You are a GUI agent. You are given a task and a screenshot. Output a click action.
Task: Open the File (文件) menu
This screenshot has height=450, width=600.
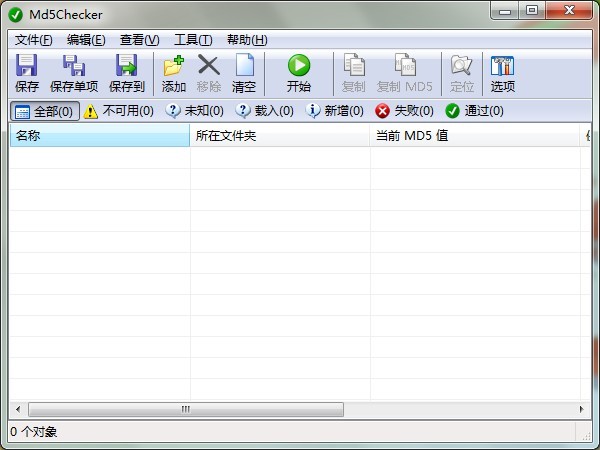point(33,40)
